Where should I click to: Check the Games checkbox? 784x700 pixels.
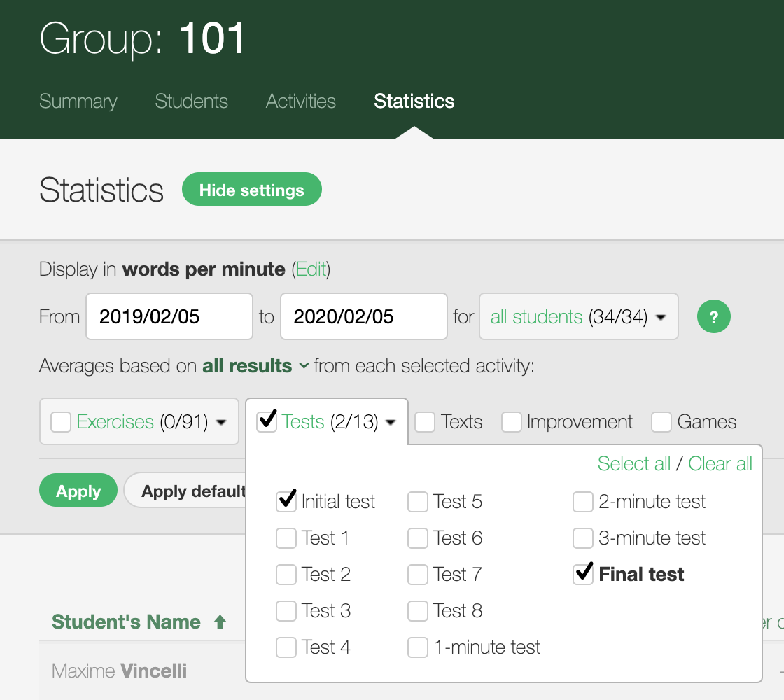click(661, 421)
